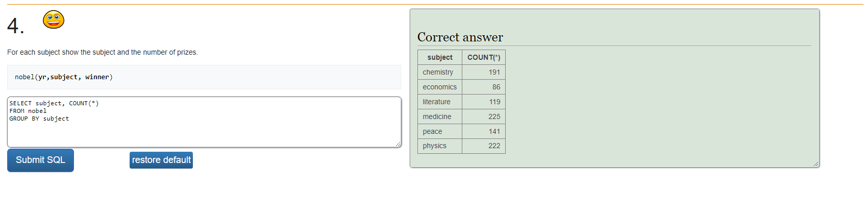Click the SQL text area resize handle
868x211 pixels.
398,144
